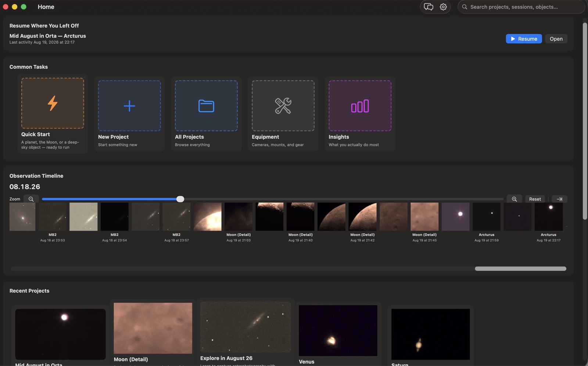Select the M82 thumbnail from Aug 18 at 23:54
Viewport: 588px width, 366px height.
pos(115,217)
